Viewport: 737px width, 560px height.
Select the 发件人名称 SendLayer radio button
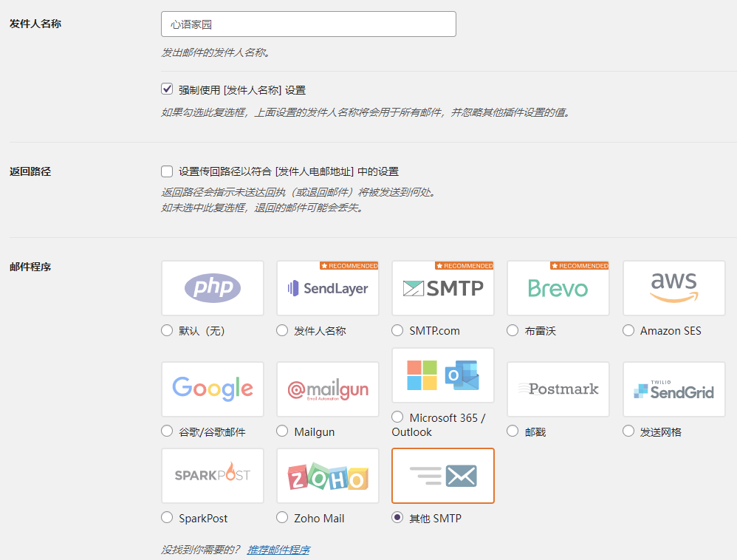pyautogui.click(x=282, y=330)
